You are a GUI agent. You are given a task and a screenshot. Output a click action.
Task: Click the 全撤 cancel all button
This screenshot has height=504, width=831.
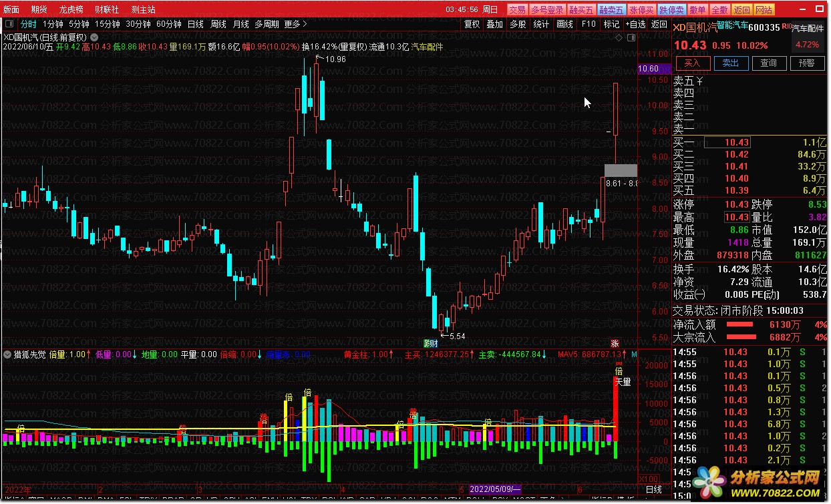(719, 10)
